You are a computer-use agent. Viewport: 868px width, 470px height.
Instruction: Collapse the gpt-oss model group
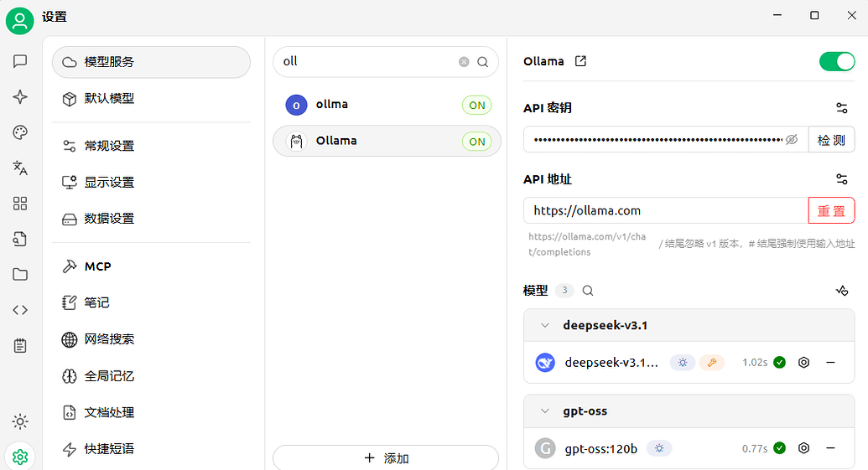[x=545, y=411]
